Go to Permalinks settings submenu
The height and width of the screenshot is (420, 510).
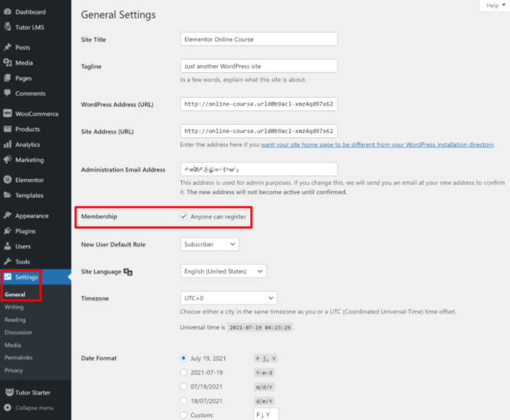18,358
